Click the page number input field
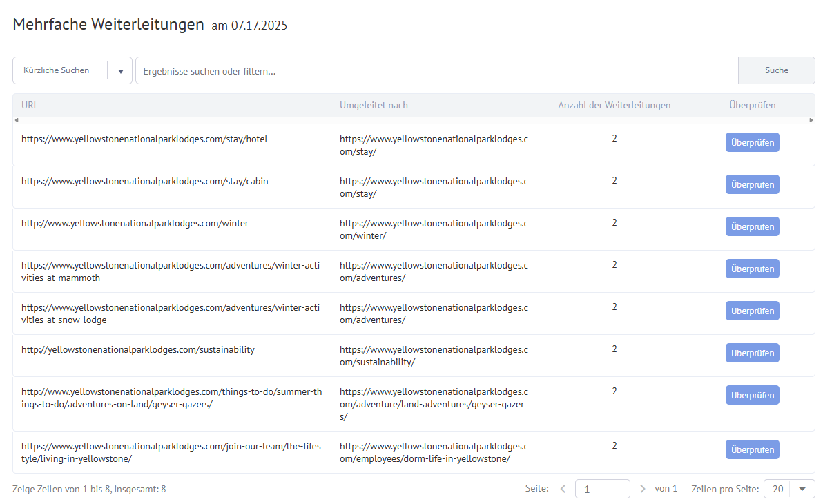The image size is (823, 504). coord(603,489)
